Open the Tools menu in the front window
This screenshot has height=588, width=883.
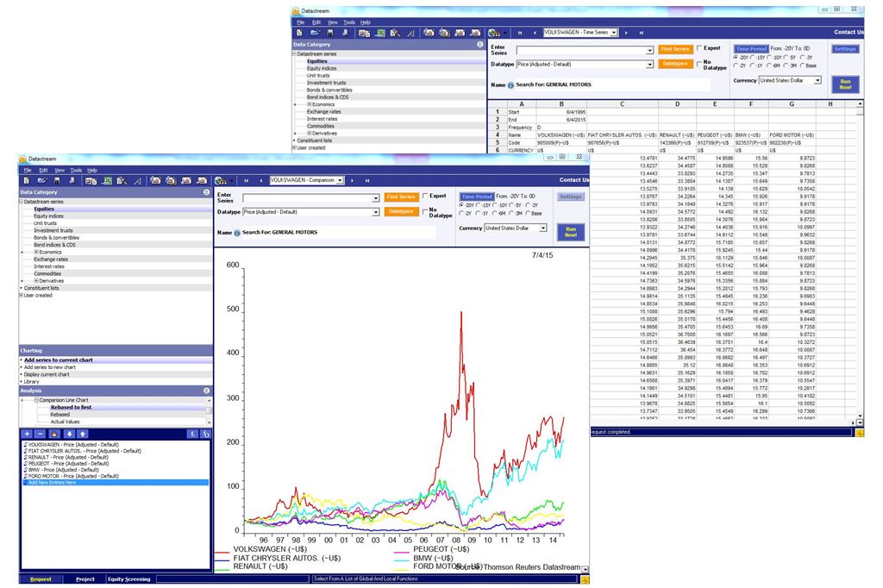point(76,170)
